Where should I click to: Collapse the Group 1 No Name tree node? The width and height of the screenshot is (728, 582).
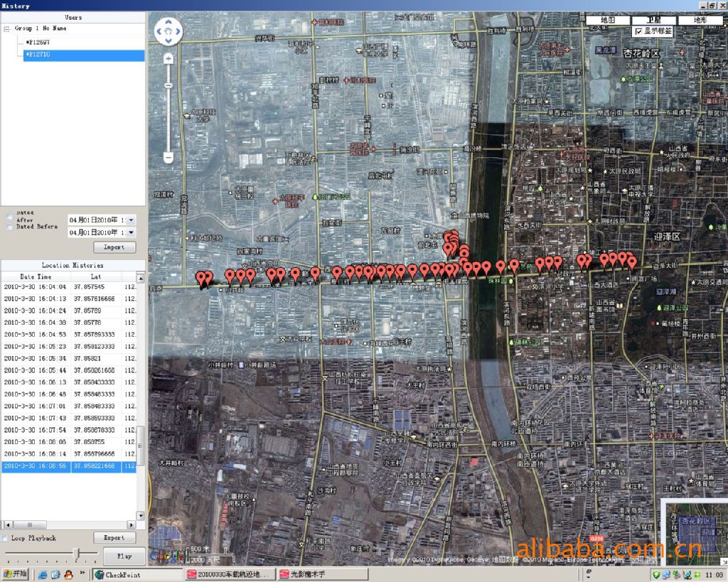pos(6,28)
